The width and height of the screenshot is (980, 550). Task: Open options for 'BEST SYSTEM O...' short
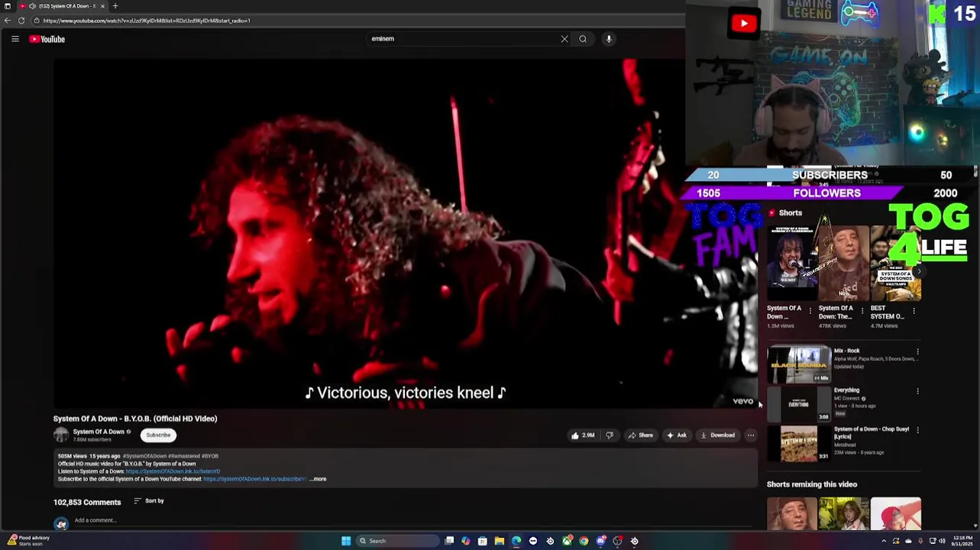pos(914,311)
